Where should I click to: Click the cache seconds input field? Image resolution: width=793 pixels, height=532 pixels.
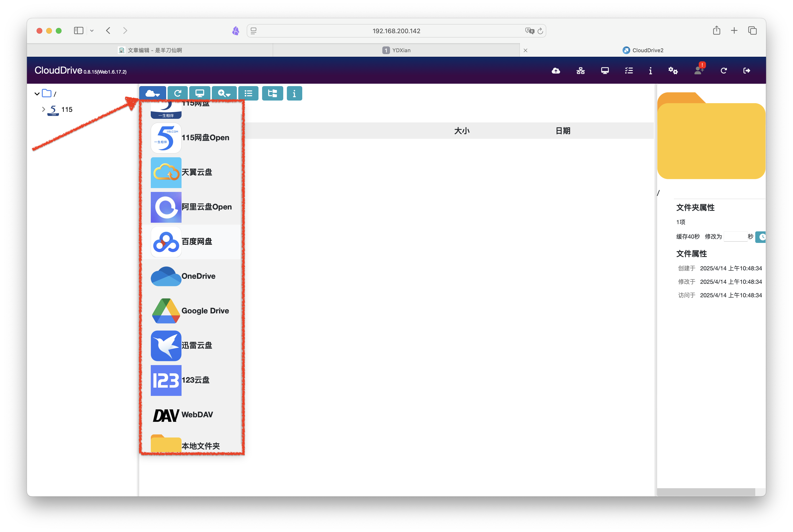(x=735, y=236)
